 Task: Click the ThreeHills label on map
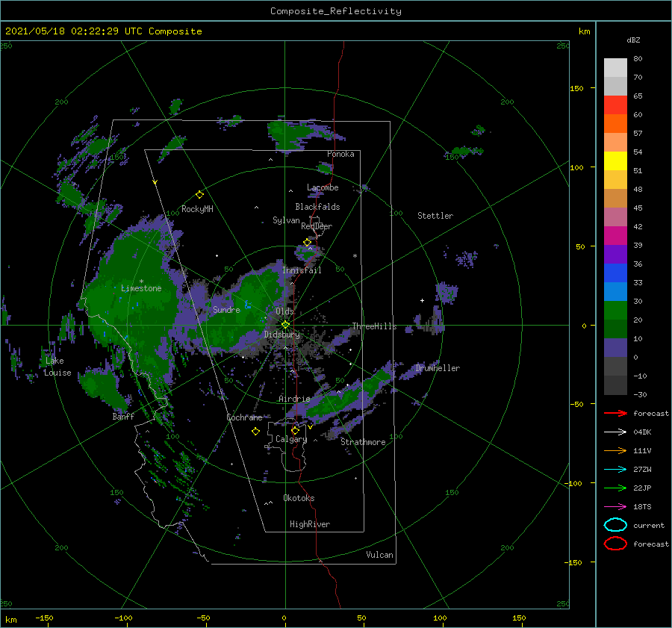(374, 326)
